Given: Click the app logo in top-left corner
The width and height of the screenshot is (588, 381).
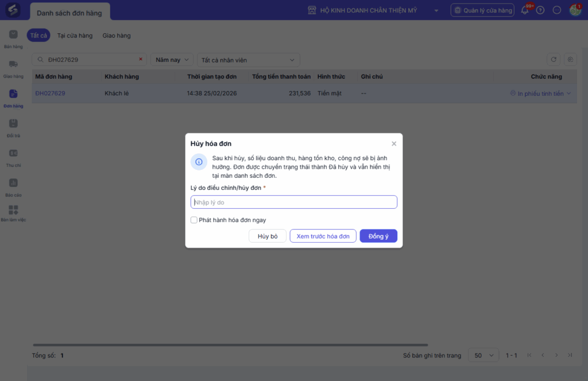Looking at the screenshot, I should click(13, 10).
